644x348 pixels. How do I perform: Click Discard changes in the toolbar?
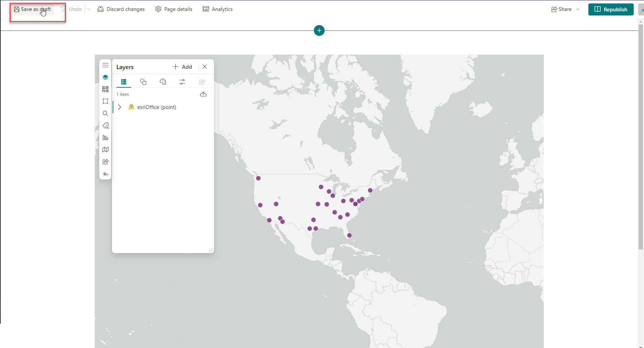click(121, 9)
